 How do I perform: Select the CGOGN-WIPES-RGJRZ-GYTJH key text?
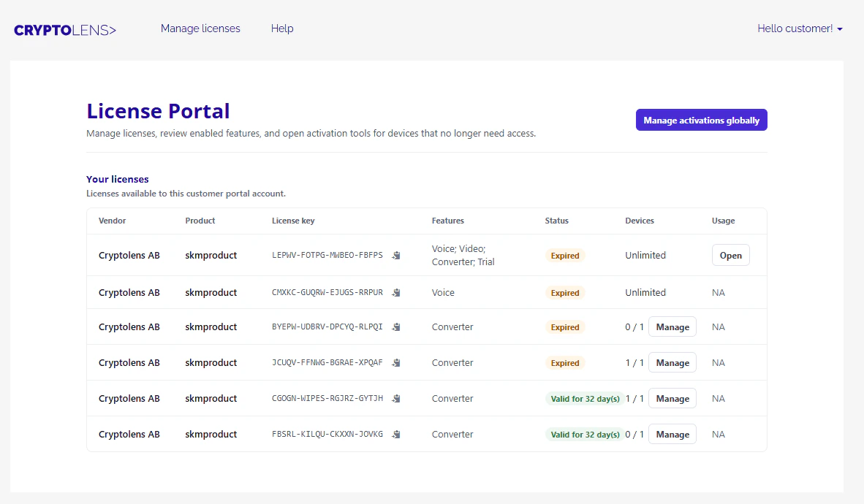327,398
